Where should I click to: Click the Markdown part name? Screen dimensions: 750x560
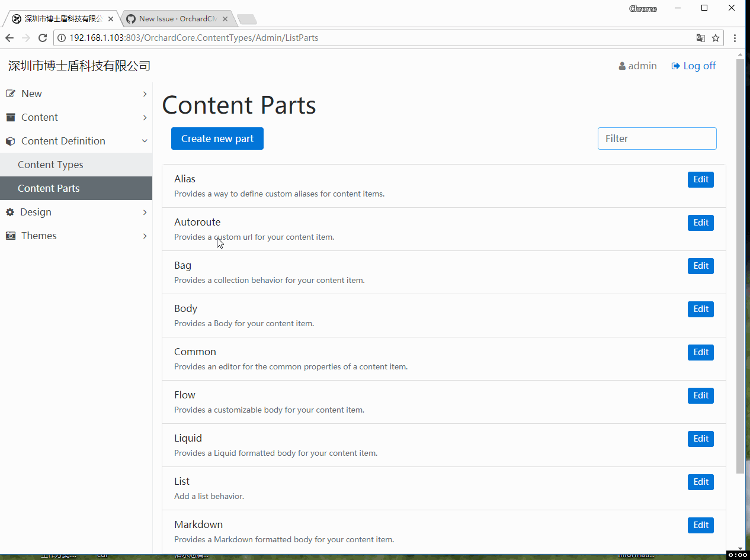pos(198,524)
